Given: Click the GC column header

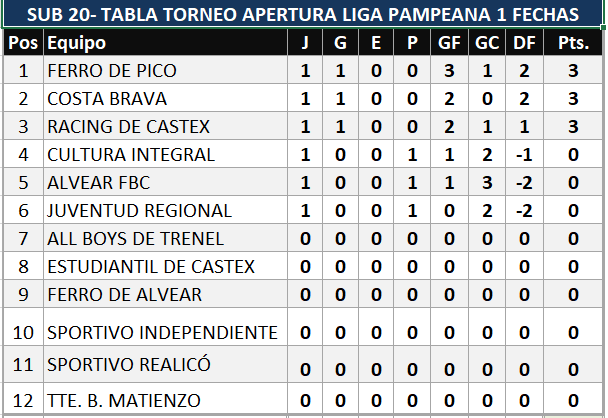Looking at the screenshot, I should pyautogui.click(x=486, y=43).
